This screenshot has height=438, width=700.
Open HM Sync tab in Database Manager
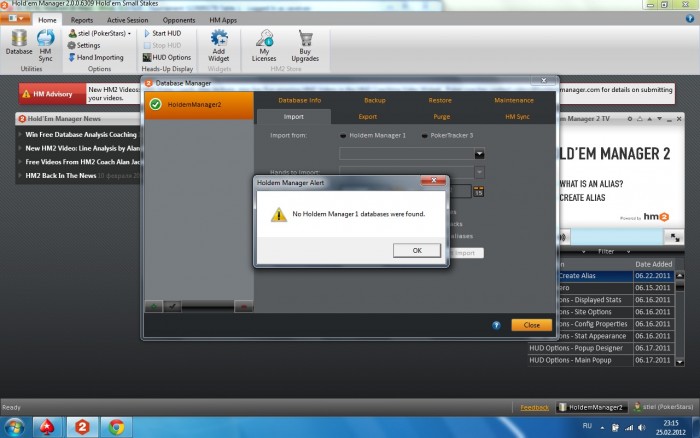point(517,117)
